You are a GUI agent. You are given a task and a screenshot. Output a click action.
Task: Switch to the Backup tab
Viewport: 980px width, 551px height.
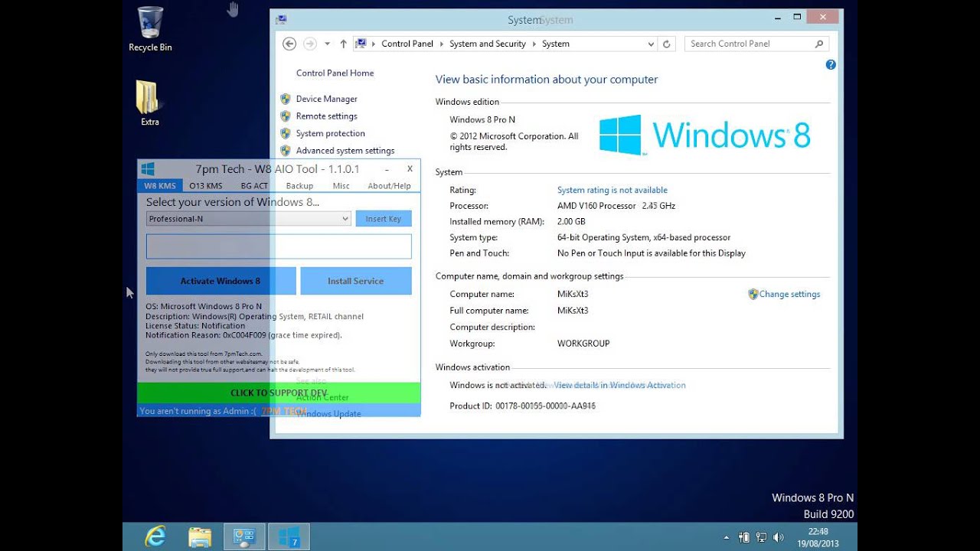click(x=299, y=186)
